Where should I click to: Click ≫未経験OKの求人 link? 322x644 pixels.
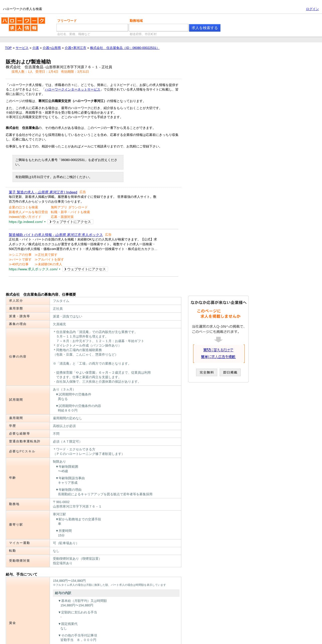(48, 264)
